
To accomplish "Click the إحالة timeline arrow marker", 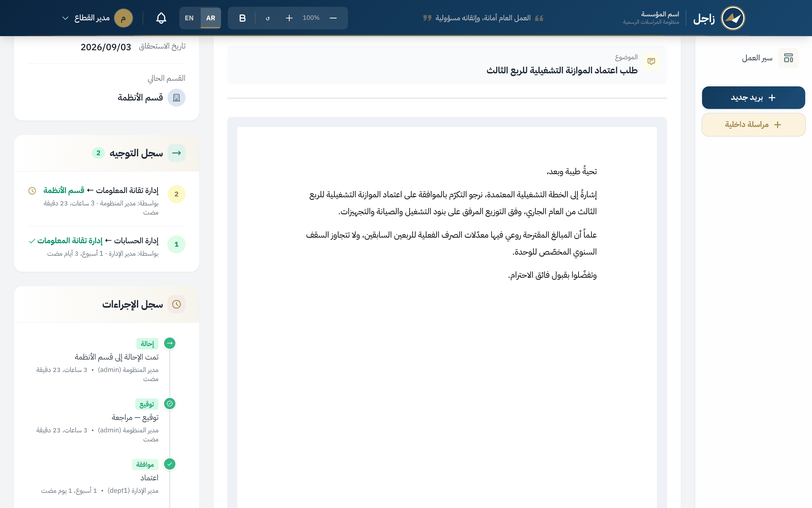I will point(170,343).
